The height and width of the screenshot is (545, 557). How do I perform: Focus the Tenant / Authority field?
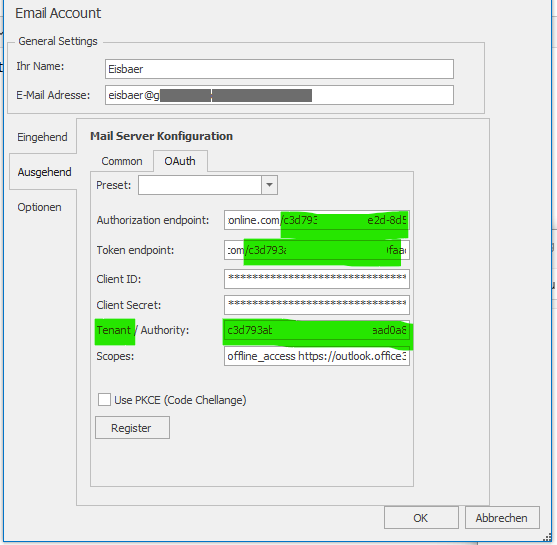click(x=317, y=330)
